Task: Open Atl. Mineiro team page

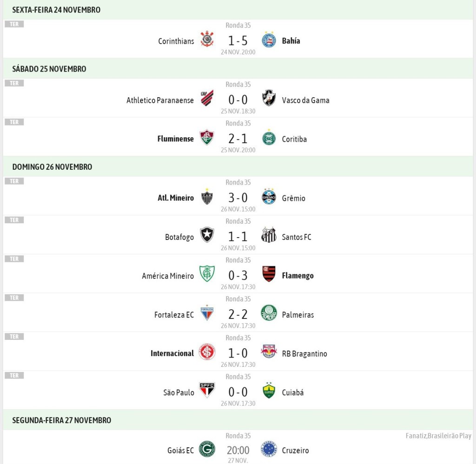Action: coord(176,198)
